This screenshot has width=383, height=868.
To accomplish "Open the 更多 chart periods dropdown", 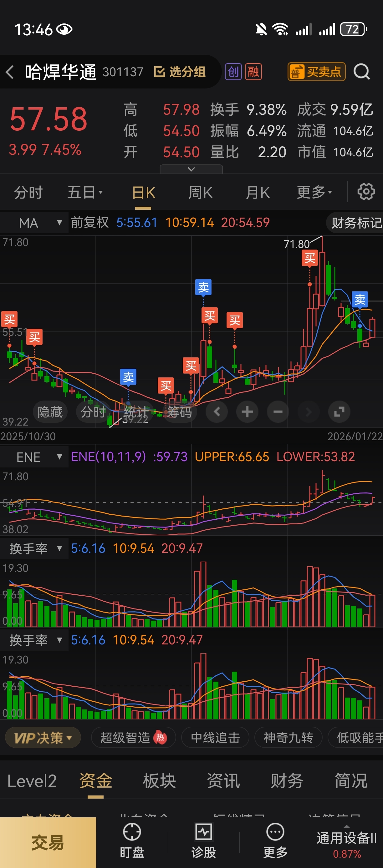I will click(314, 192).
